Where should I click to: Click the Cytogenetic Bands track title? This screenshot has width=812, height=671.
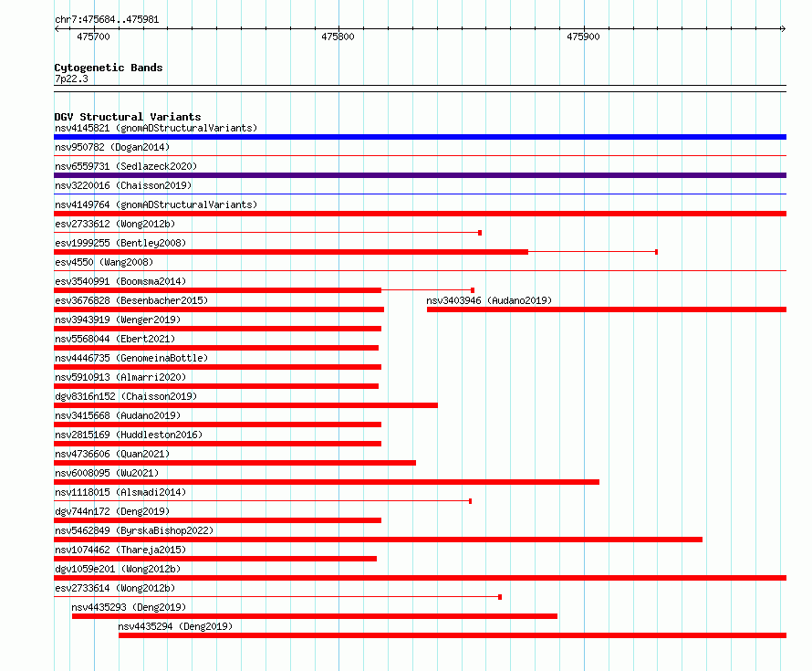[x=109, y=68]
